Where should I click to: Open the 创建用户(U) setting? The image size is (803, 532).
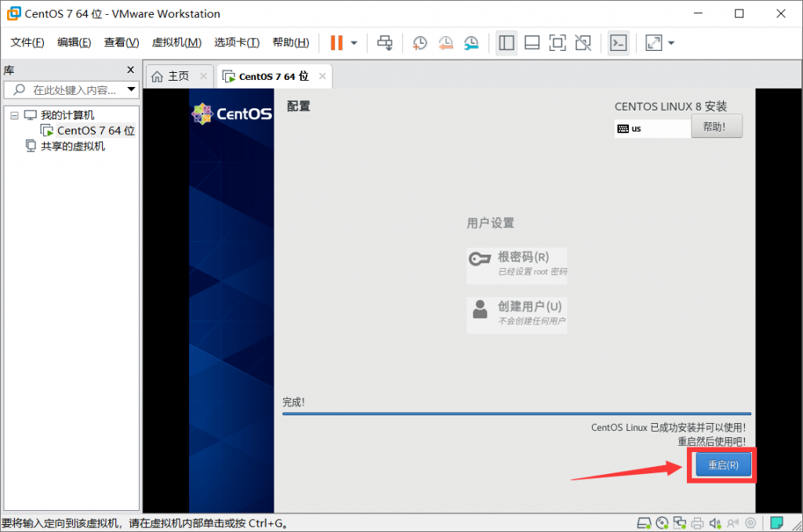point(517,315)
